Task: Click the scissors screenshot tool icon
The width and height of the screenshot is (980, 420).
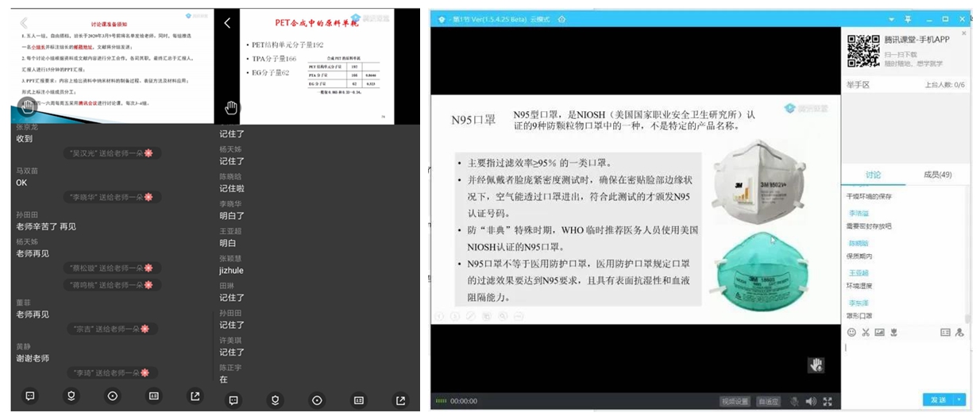Action: [x=866, y=332]
